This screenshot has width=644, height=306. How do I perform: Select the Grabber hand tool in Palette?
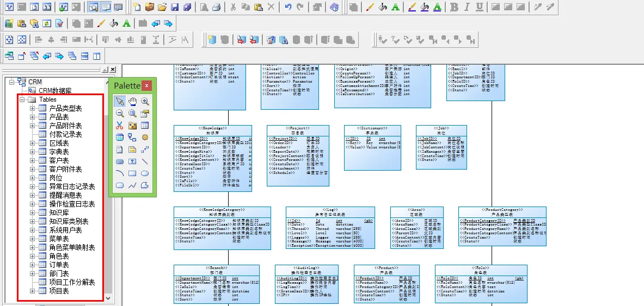tap(132, 101)
